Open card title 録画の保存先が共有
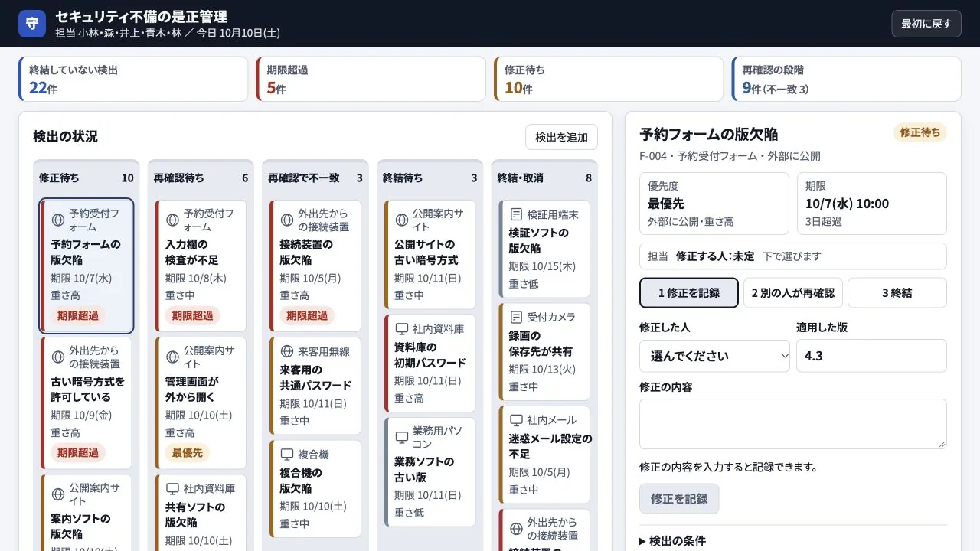This screenshot has width=980, height=551. pyautogui.click(x=541, y=344)
